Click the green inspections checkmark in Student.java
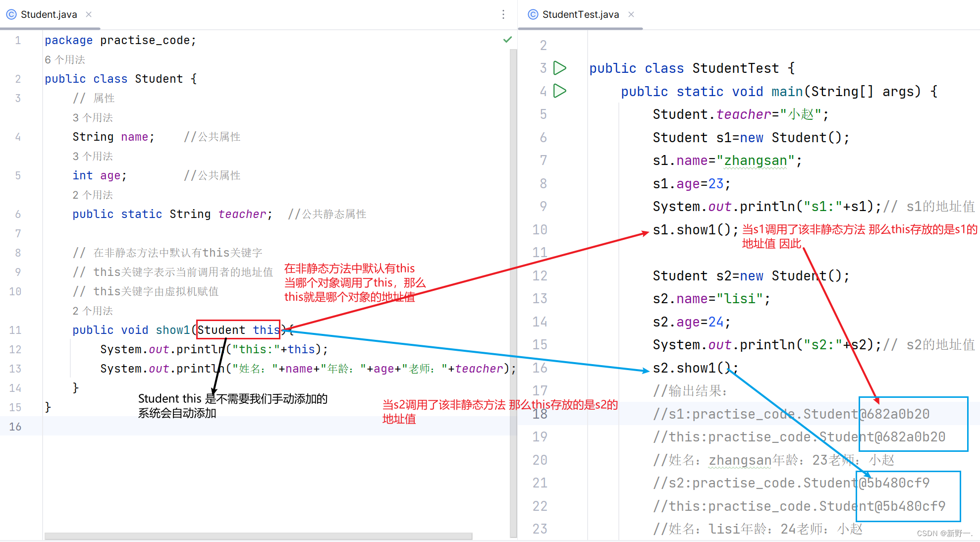Image resolution: width=980 pixels, height=542 pixels. click(x=507, y=39)
